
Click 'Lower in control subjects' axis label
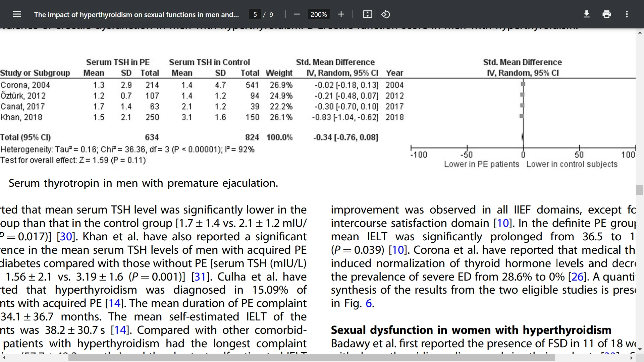tap(572, 164)
